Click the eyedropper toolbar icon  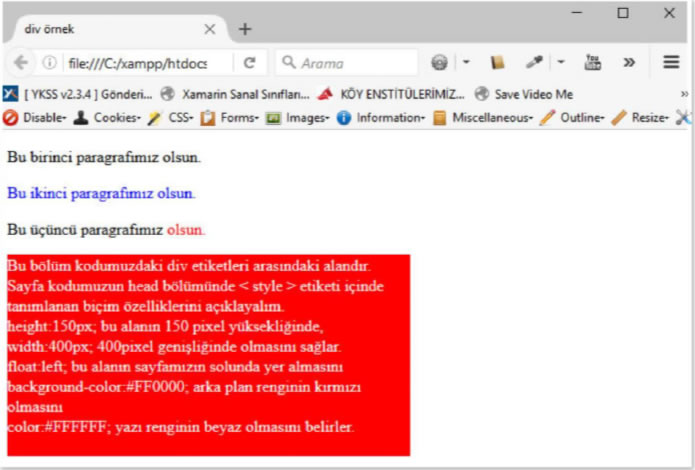click(534, 62)
